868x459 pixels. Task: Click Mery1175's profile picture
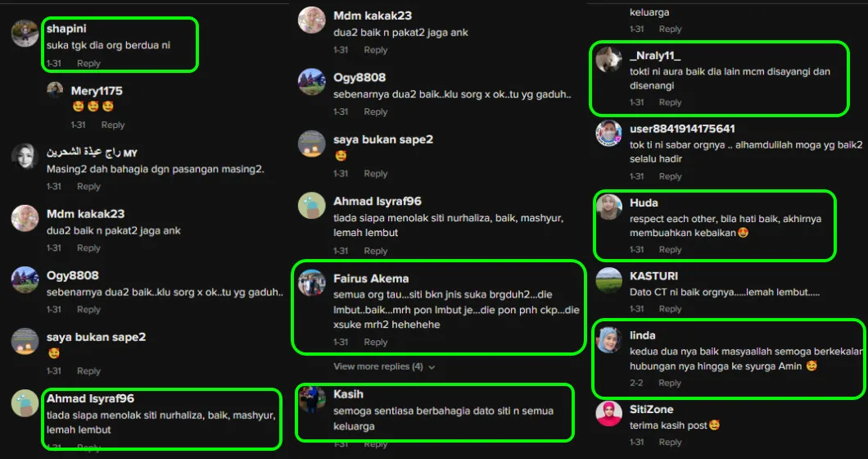pos(55,90)
